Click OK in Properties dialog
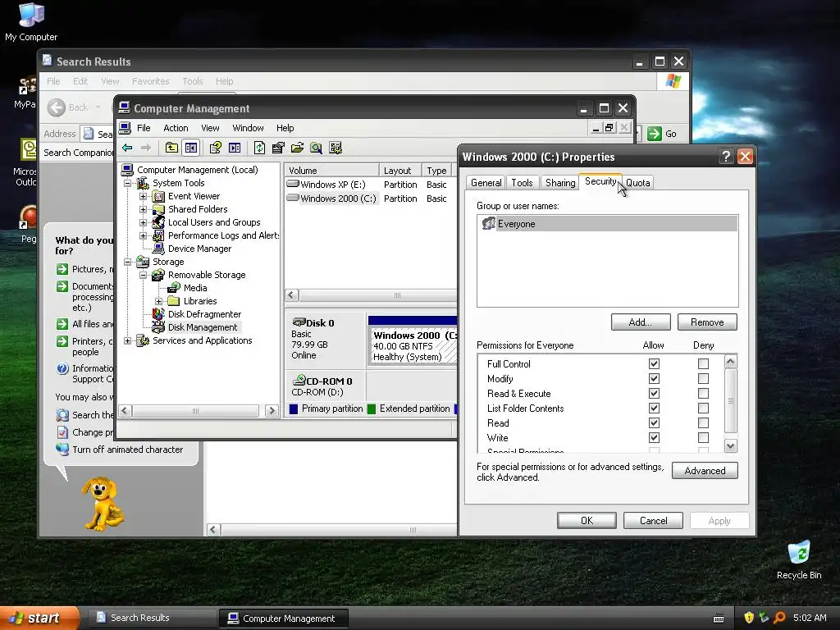This screenshot has width=840, height=630. tap(587, 521)
